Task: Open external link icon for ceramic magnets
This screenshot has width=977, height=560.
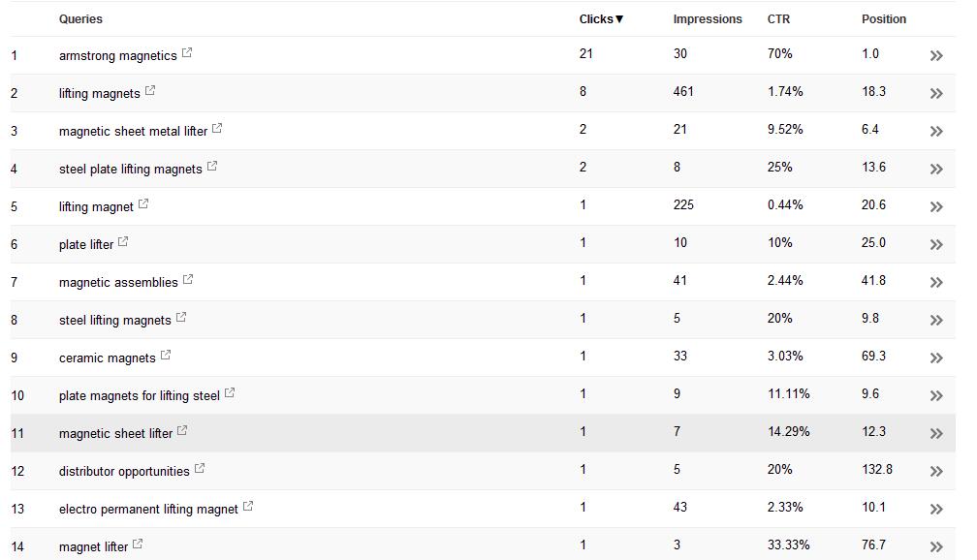Action: [165, 355]
